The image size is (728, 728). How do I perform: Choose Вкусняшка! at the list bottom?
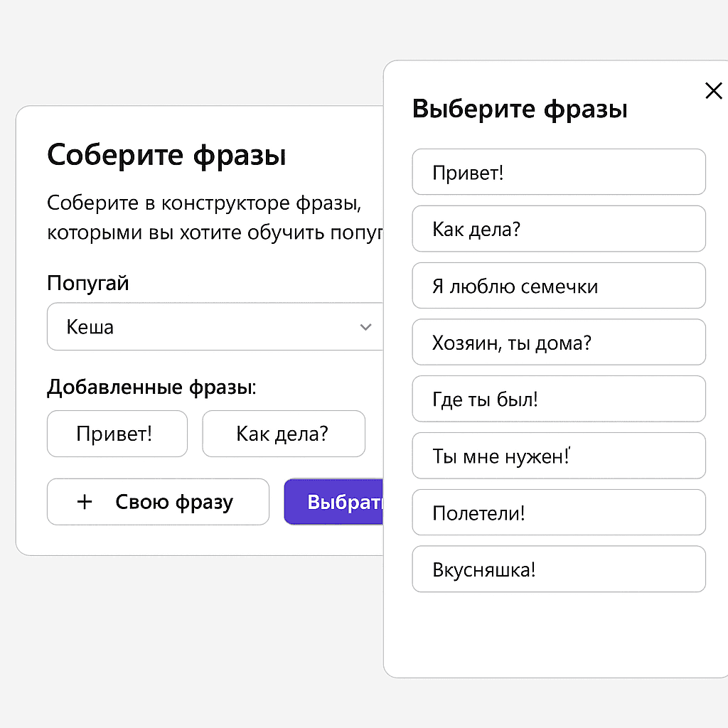tap(559, 569)
